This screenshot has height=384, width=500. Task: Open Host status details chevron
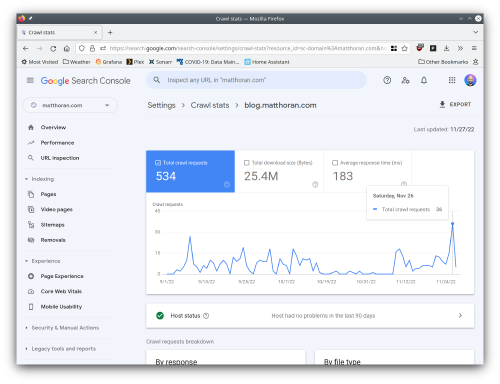click(460, 316)
